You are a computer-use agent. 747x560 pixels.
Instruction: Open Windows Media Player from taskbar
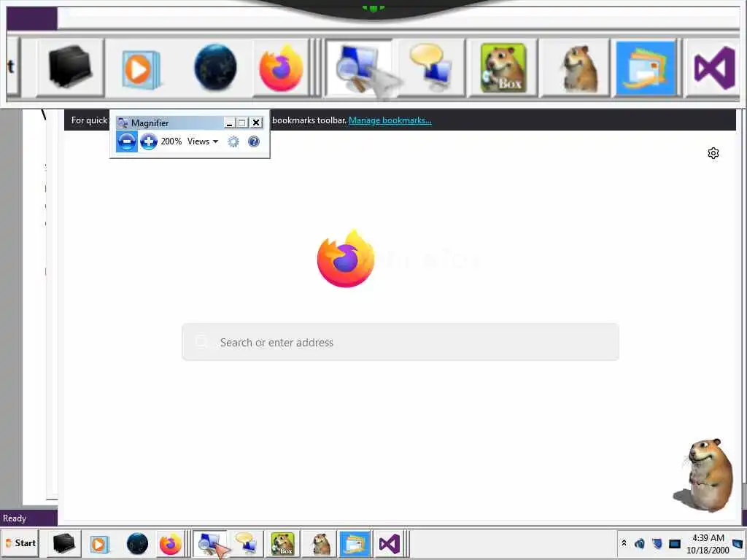(100, 544)
